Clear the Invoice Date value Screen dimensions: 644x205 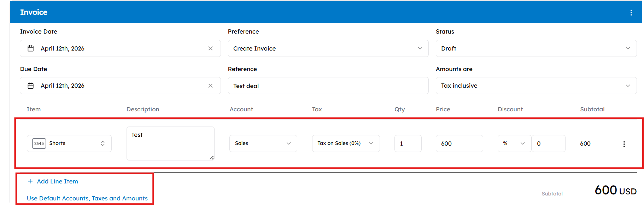tap(210, 48)
